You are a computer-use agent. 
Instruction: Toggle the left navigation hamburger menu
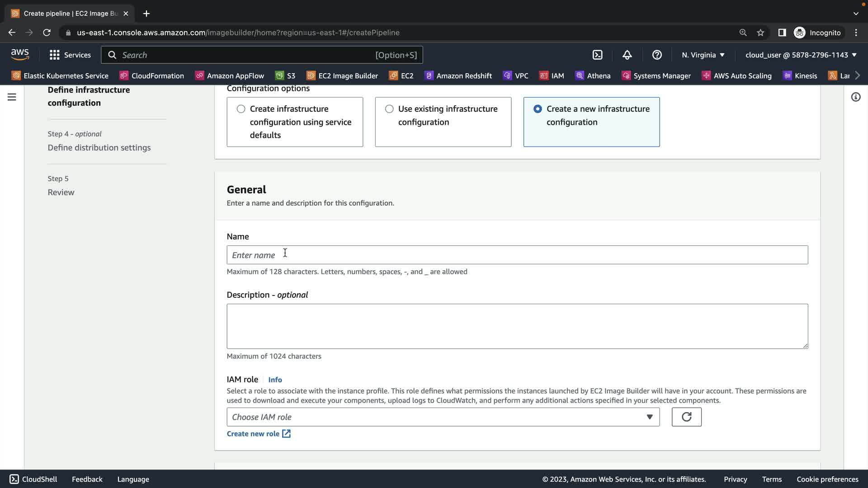12,97
